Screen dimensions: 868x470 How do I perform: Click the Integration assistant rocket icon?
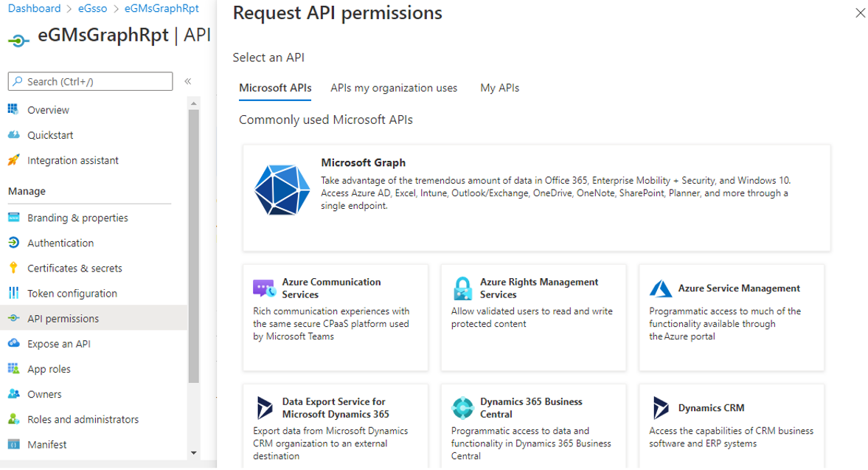tap(13, 160)
